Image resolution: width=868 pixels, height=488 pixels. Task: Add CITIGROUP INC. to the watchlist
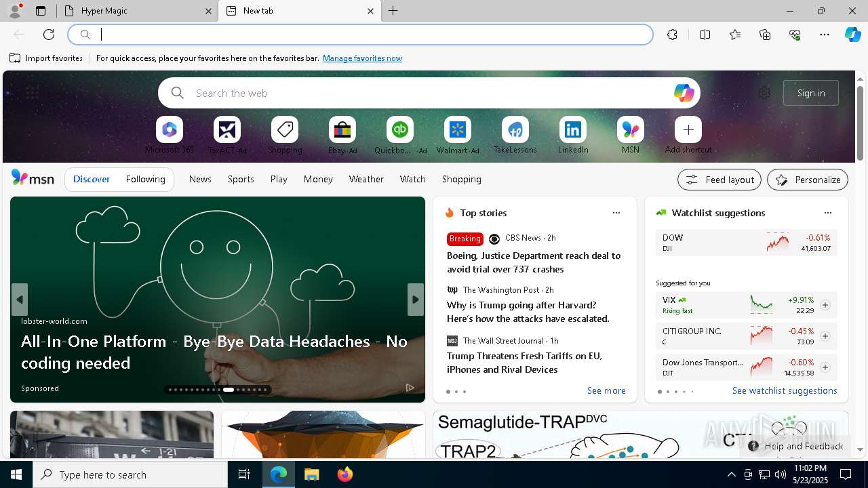click(825, 336)
